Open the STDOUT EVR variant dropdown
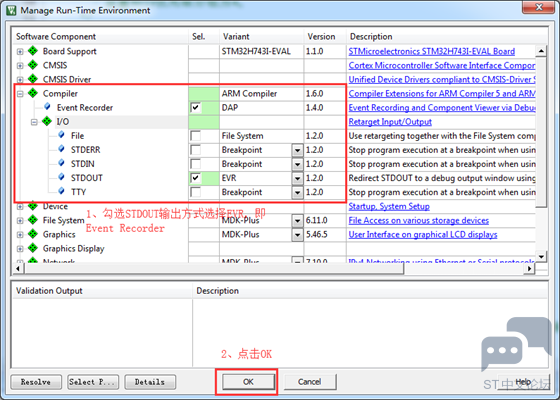Viewport: 560px width, 400px height. pyautogui.click(x=297, y=178)
